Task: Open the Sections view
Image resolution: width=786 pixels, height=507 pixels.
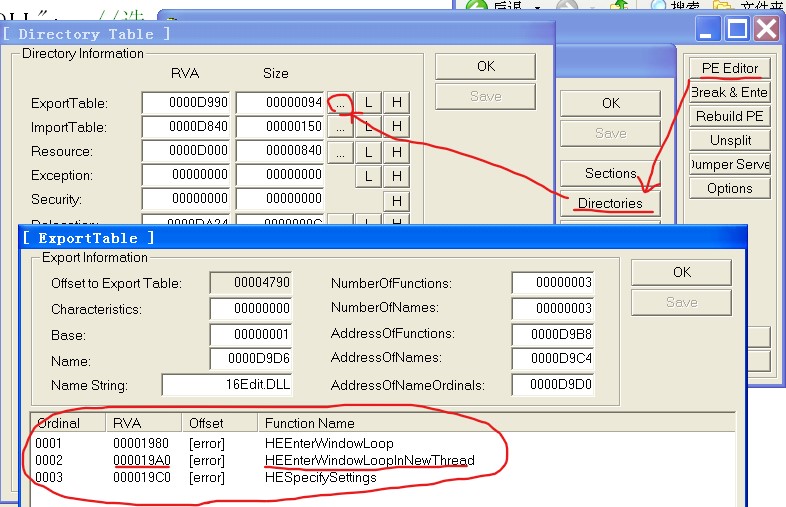Action: click(610, 173)
